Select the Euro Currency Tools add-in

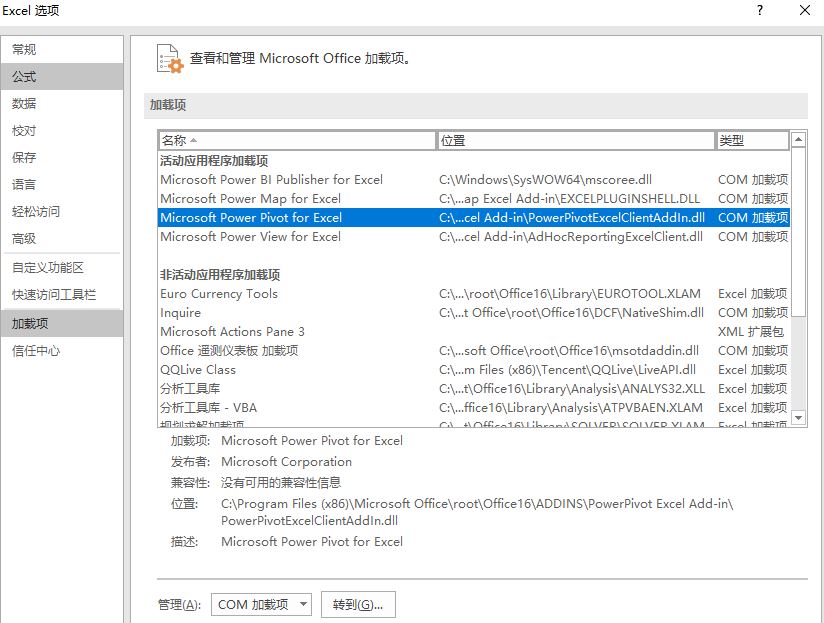[x=473, y=294]
